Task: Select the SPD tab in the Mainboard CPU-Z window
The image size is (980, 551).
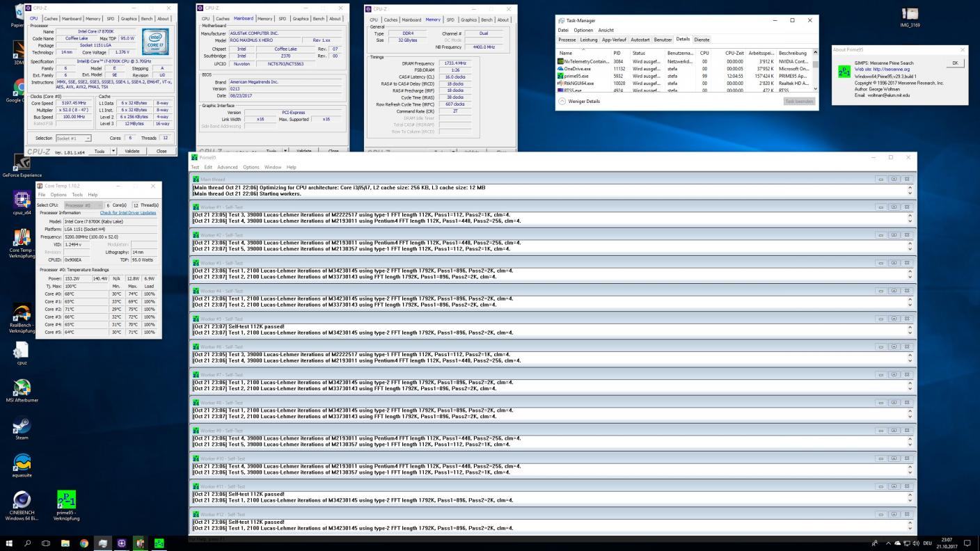Action: point(282,19)
